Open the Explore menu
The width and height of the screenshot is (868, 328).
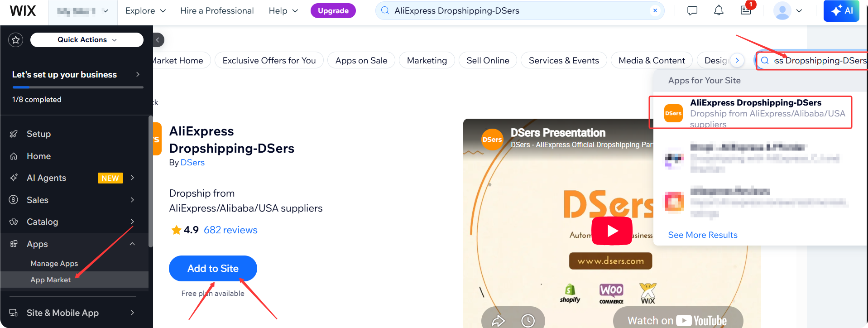tap(145, 11)
